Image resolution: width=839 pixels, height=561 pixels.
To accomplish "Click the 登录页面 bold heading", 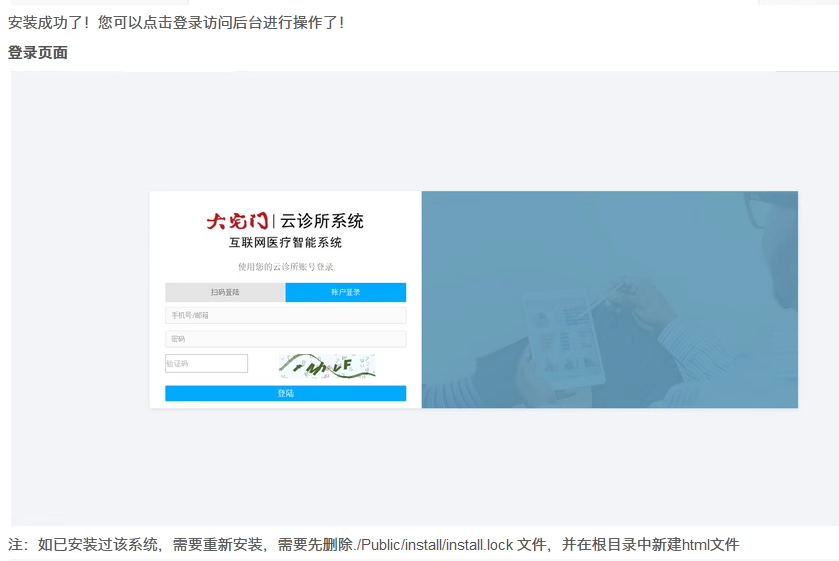I will coord(38,52).
